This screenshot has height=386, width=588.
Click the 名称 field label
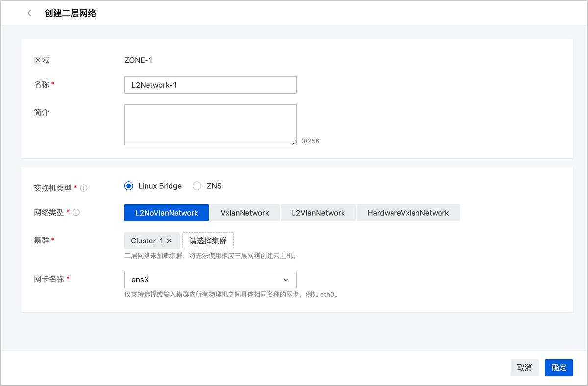pos(41,84)
